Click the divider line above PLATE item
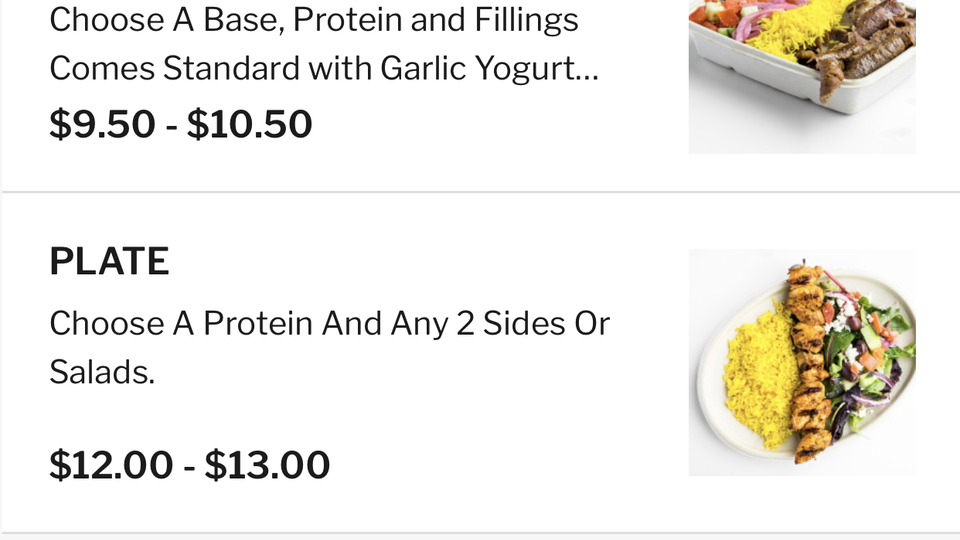This screenshot has height=540, width=960. pos(480,192)
